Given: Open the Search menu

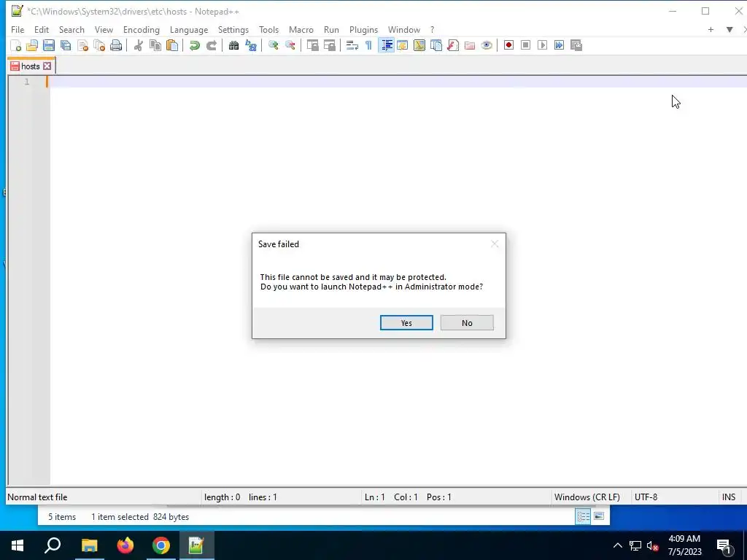Looking at the screenshot, I should [x=71, y=29].
